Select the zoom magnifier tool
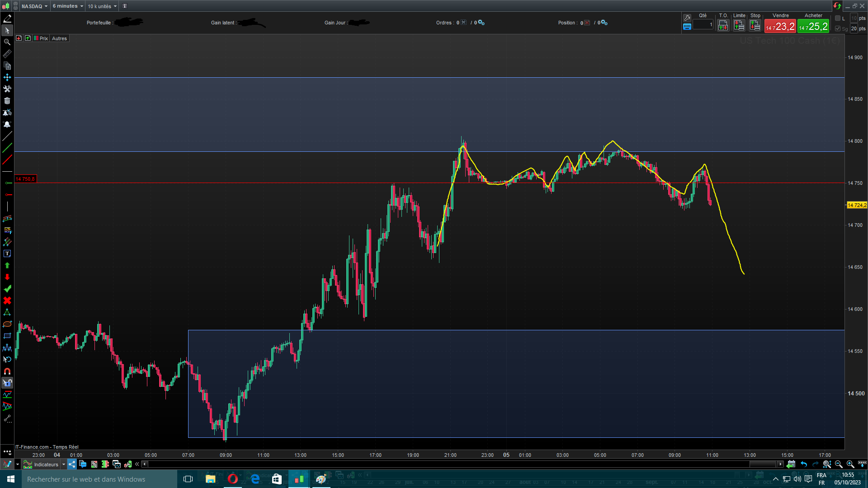This screenshot has width=868, height=488. (7, 42)
